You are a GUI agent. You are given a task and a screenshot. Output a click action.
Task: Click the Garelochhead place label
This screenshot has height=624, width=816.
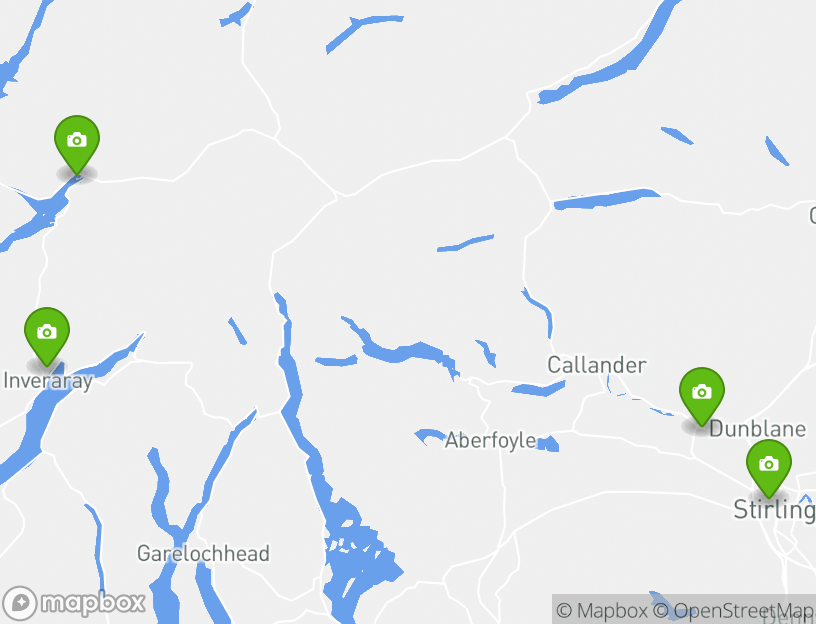tap(203, 553)
